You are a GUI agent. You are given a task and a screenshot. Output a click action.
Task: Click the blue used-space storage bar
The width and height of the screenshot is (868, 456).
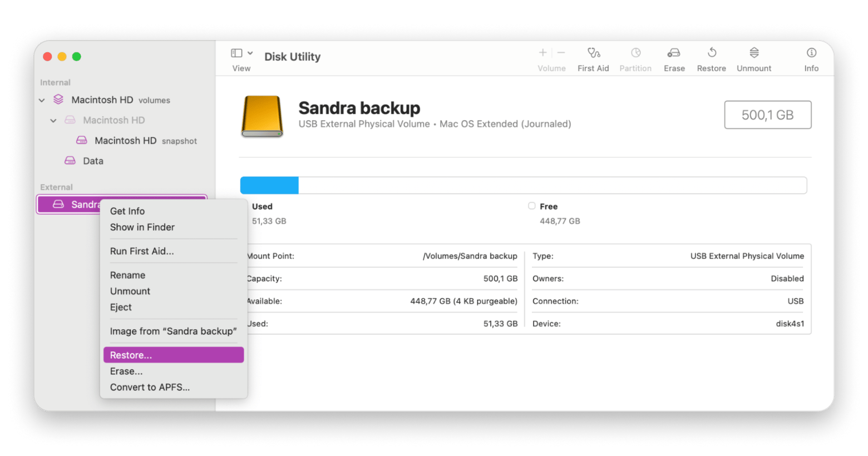point(269,185)
